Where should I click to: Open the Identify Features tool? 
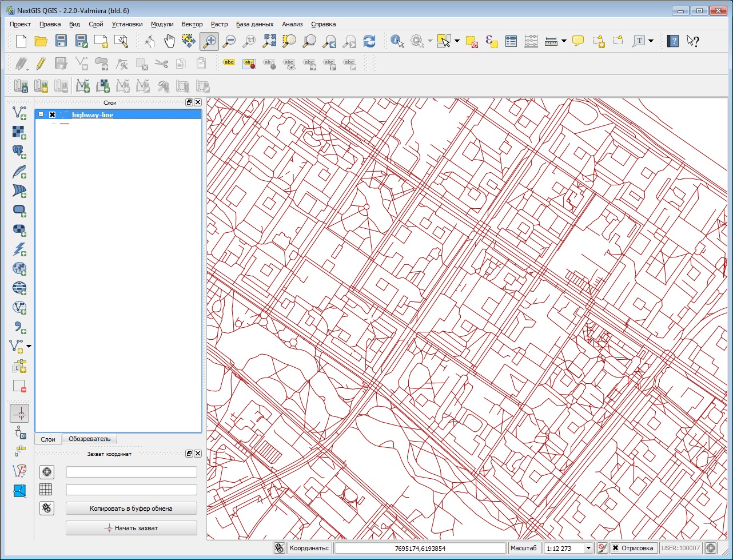397,41
